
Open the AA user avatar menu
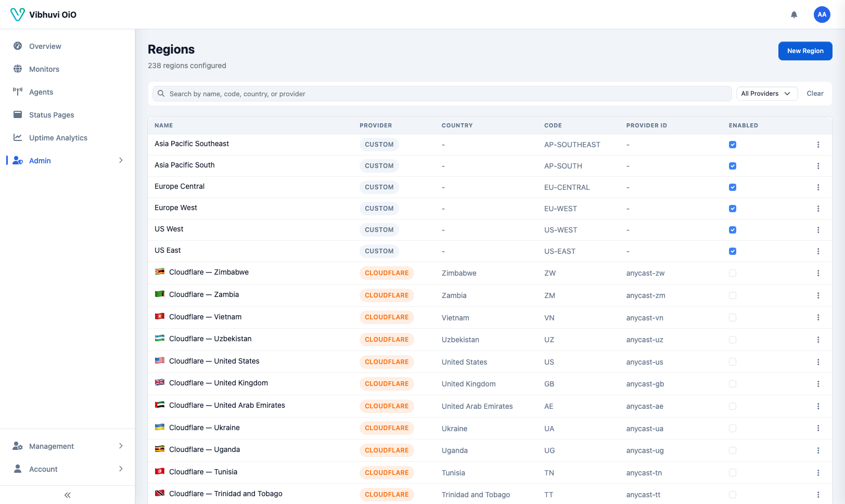click(822, 15)
